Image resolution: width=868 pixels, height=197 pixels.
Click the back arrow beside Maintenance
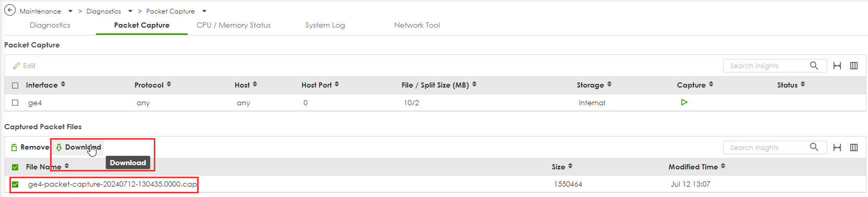tap(10, 10)
